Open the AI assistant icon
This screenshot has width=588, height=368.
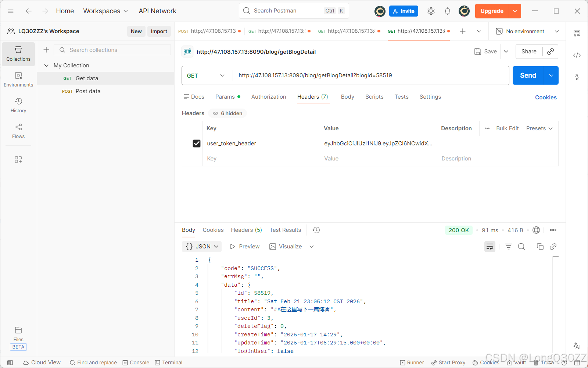click(577, 346)
